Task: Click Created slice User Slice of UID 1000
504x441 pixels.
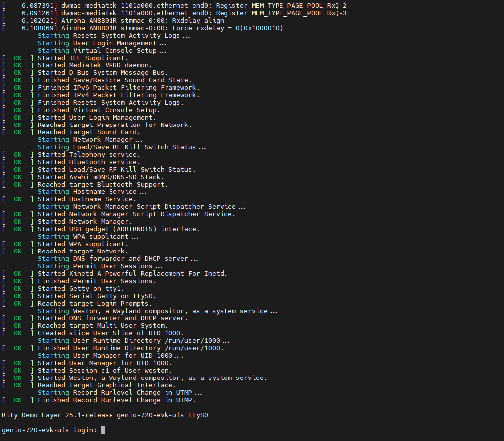Action: point(111,333)
